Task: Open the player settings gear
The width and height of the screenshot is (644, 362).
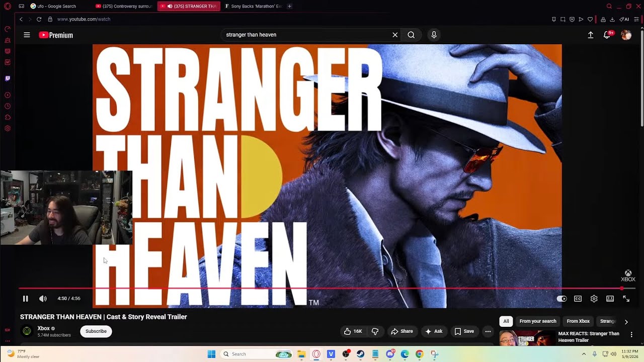Action: pos(594,299)
